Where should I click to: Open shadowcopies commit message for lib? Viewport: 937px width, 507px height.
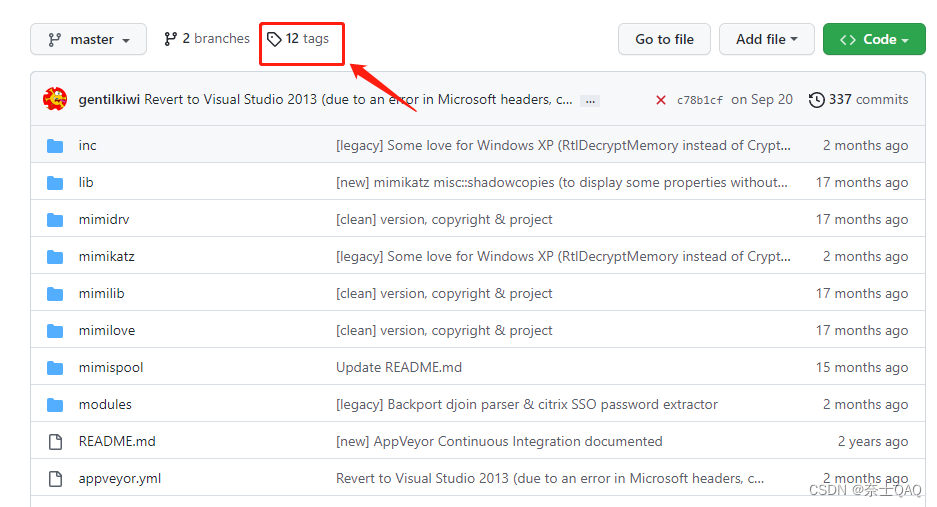[562, 182]
